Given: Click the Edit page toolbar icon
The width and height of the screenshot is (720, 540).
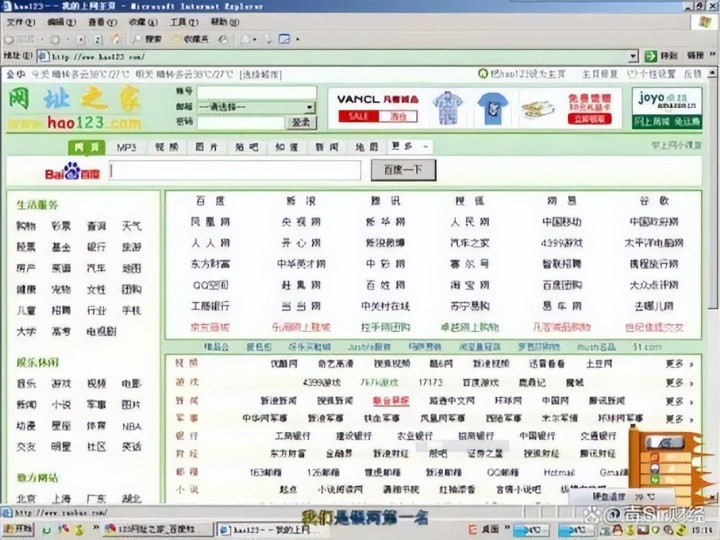Looking at the screenshot, I should [x=285, y=39].
